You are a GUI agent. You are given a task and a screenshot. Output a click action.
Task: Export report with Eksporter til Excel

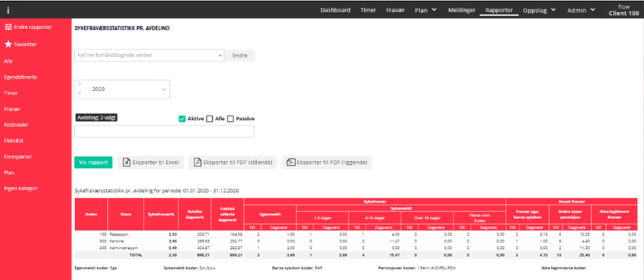click(151, 162)
